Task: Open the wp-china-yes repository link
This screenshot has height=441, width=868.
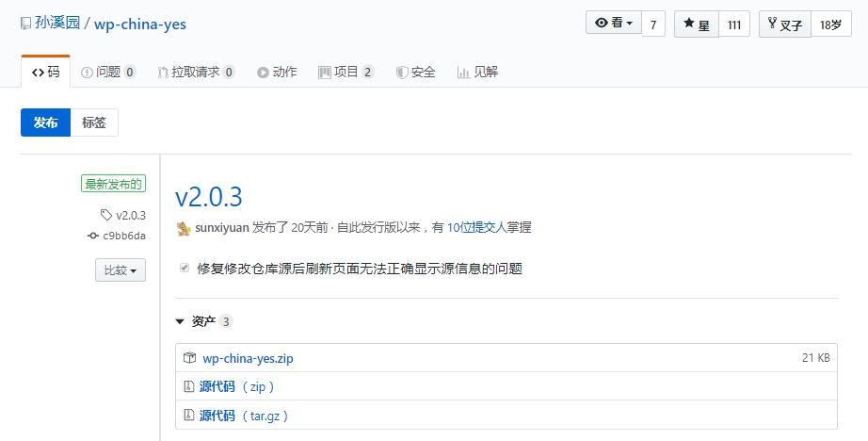Action: coord(140,24)
